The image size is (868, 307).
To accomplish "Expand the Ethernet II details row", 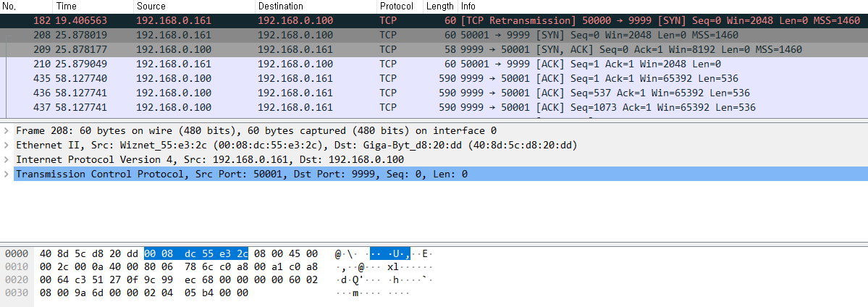I will (6, 146).
